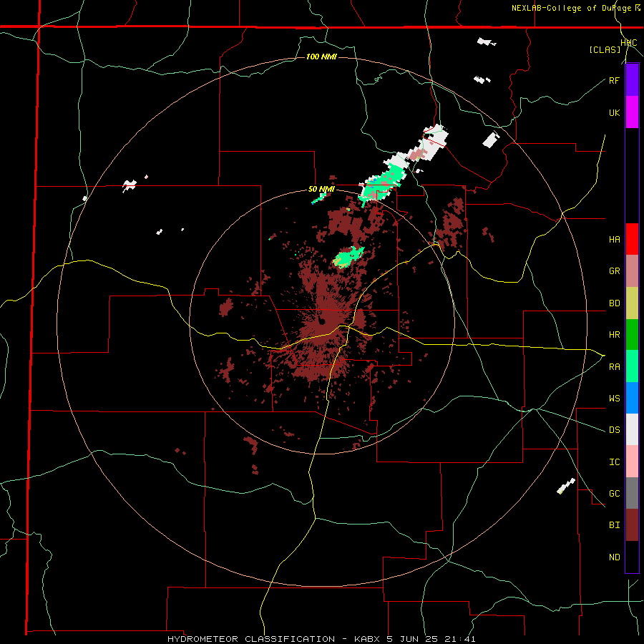The image size is (644, 644).
Task: Click the ND legend label
Action: pos(615,557)
